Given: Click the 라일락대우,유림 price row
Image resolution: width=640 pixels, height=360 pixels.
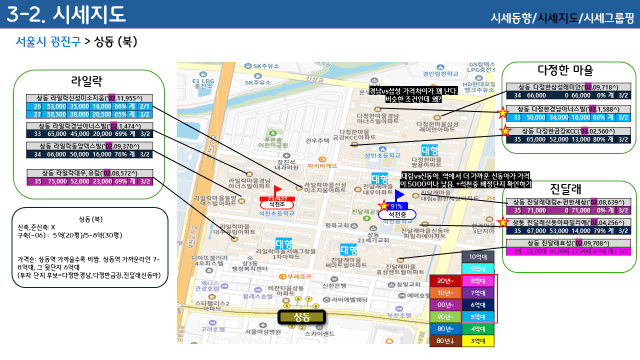Looking at the screenshot, I should tap(90, 182).
